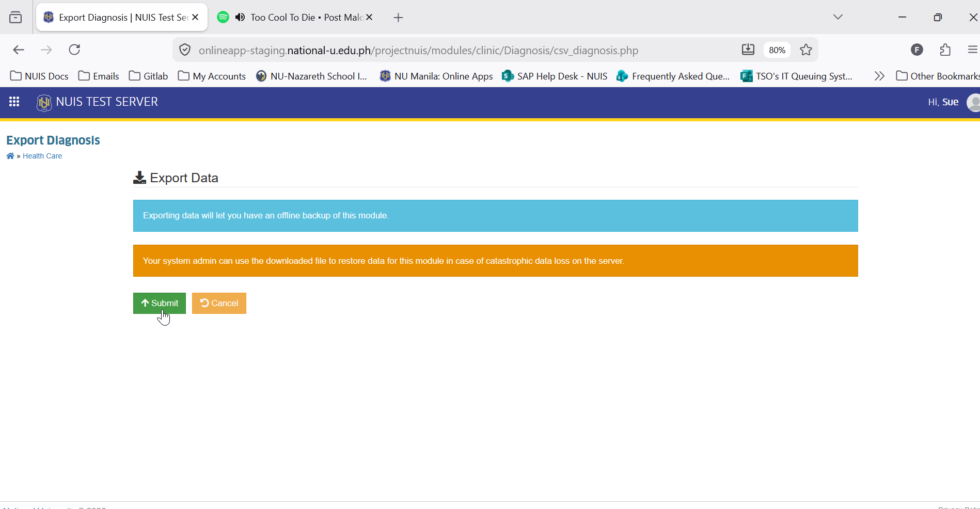Reset the 80% zoom level indicator

point(777,50)
